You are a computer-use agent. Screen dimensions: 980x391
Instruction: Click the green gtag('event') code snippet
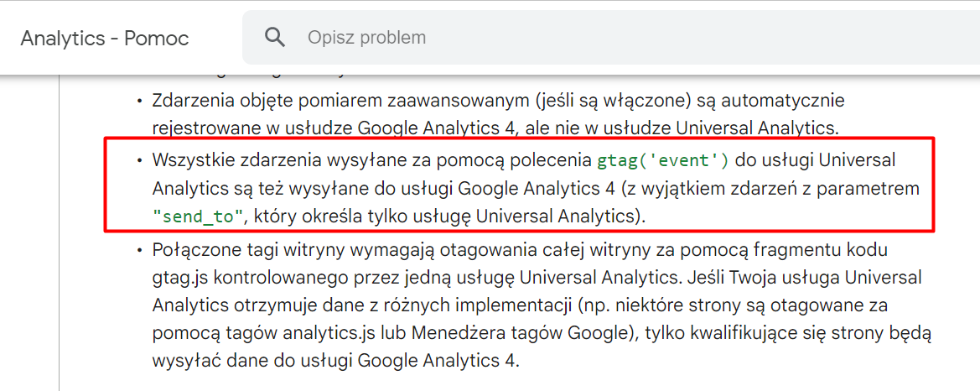click(663, 159)
